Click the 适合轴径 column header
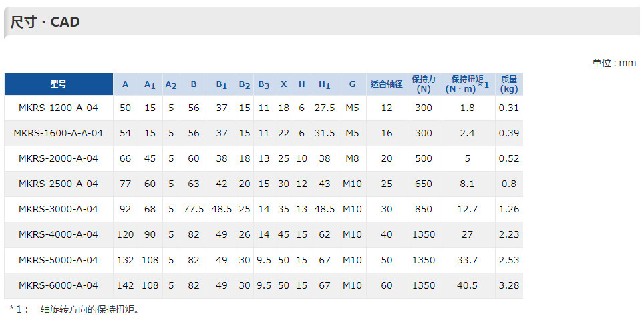 coord(387,84)
